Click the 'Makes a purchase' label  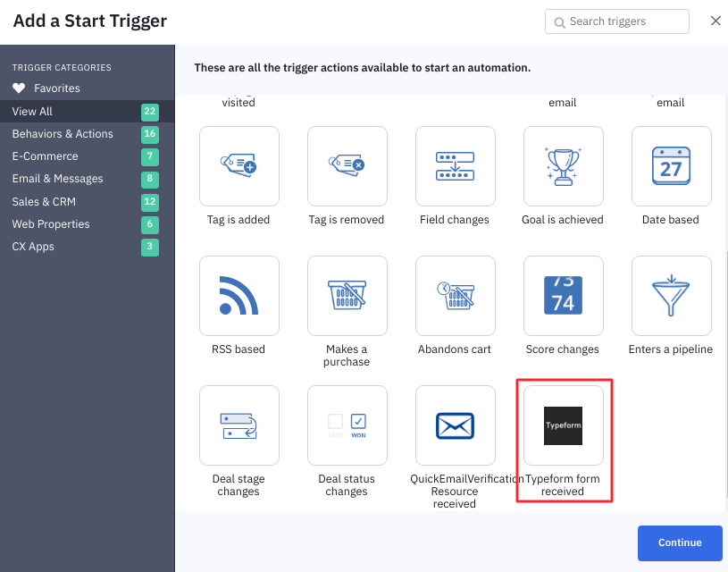pyautogui.click(x=347, y=356)
